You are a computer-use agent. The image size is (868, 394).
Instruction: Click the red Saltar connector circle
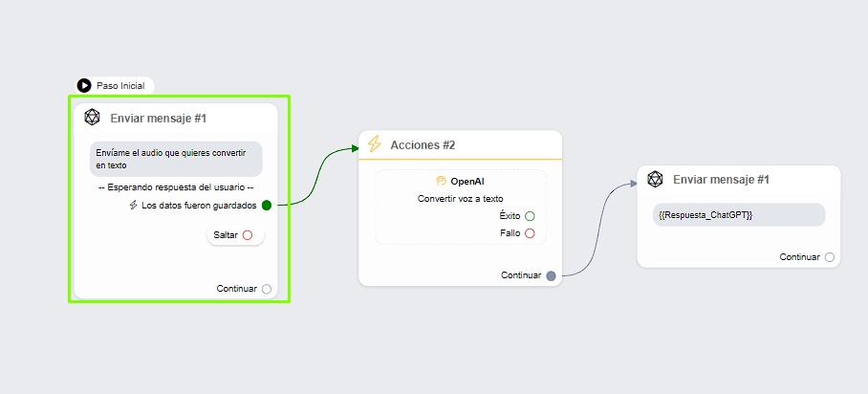click(247, 235)
